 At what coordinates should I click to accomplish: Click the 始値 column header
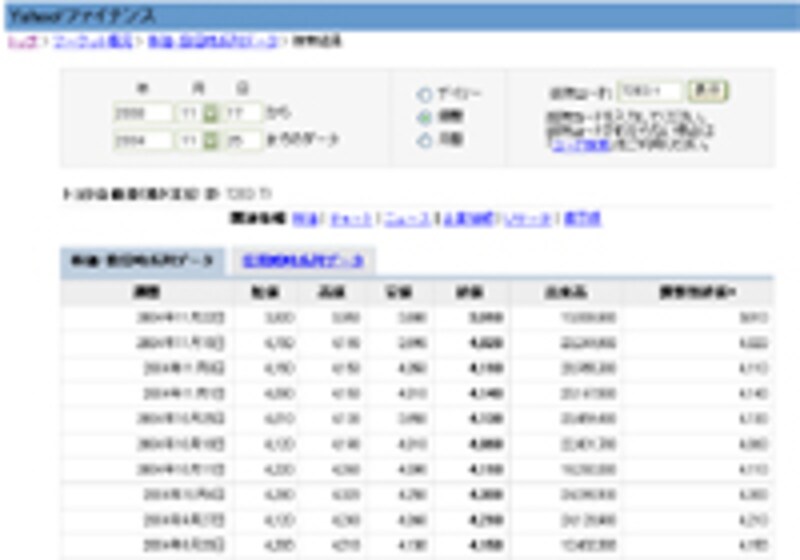(x=265, y=292)
